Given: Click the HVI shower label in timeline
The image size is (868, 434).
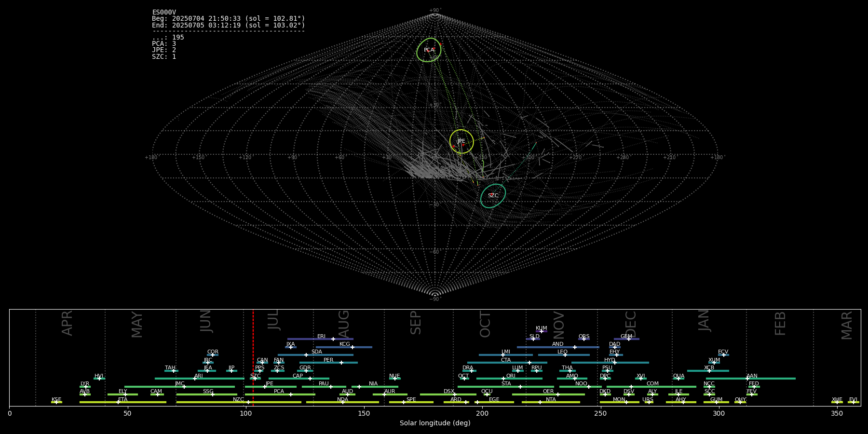Looking at the screenshot, I should (99, 376).
